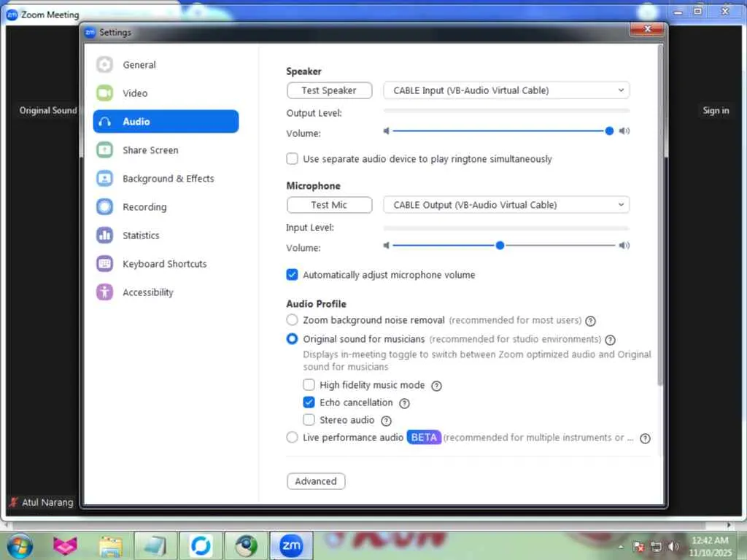This screenshot has width=747, height=560.
Task: Click help icon next to Stereo audio
Action: click(387, 421)
